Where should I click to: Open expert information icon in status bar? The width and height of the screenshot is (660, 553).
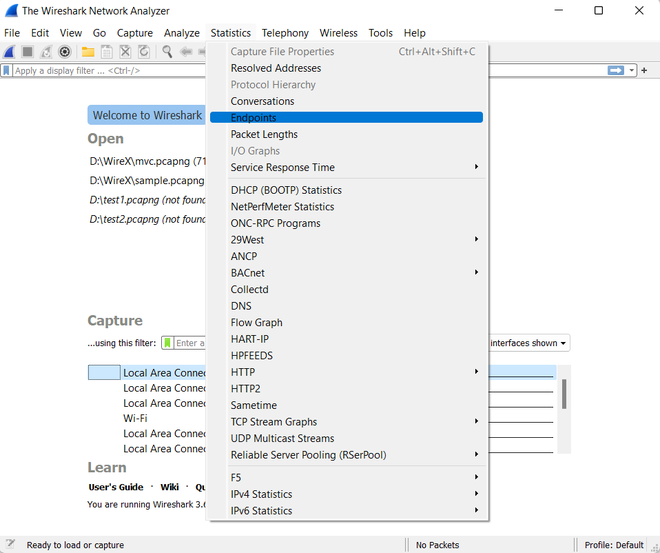(11, 544)
